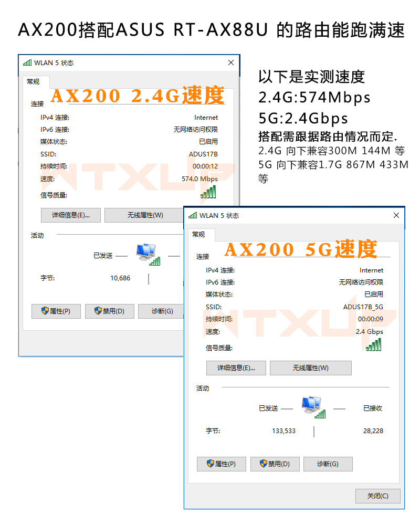Viewport: 420px width, 525px height.
Task: Click 禁用(D) in the front window
Action: pos(275,464)
